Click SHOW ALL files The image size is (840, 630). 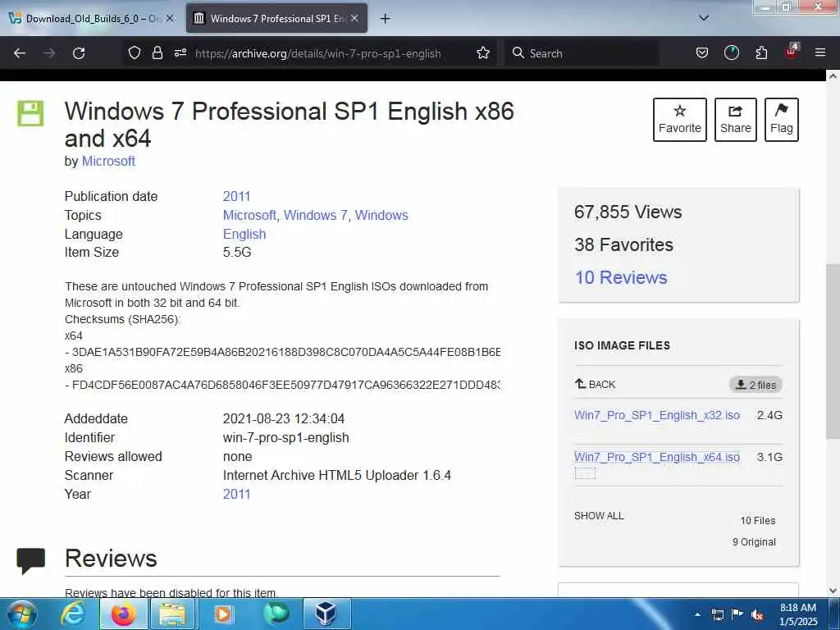click(599, 515)
